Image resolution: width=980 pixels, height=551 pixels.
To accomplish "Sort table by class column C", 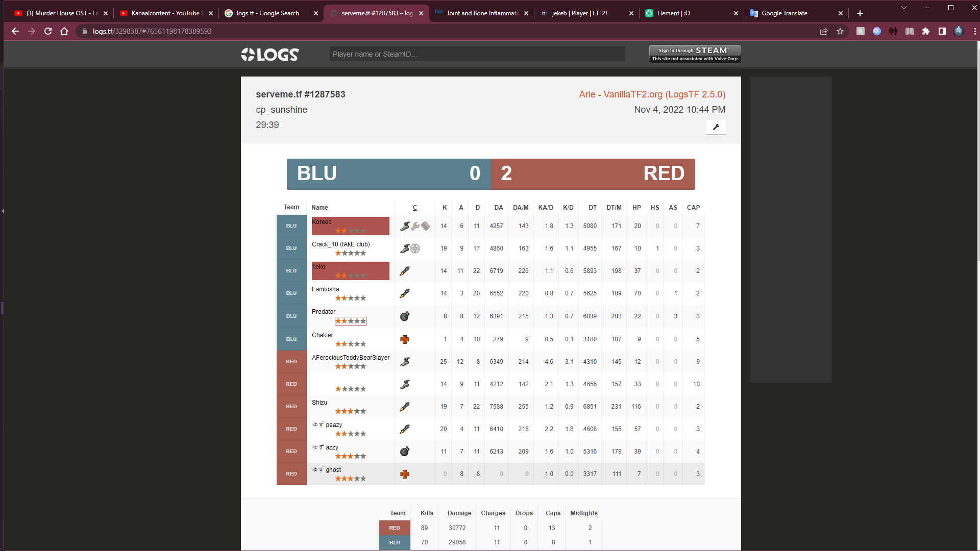I will 414,208.
